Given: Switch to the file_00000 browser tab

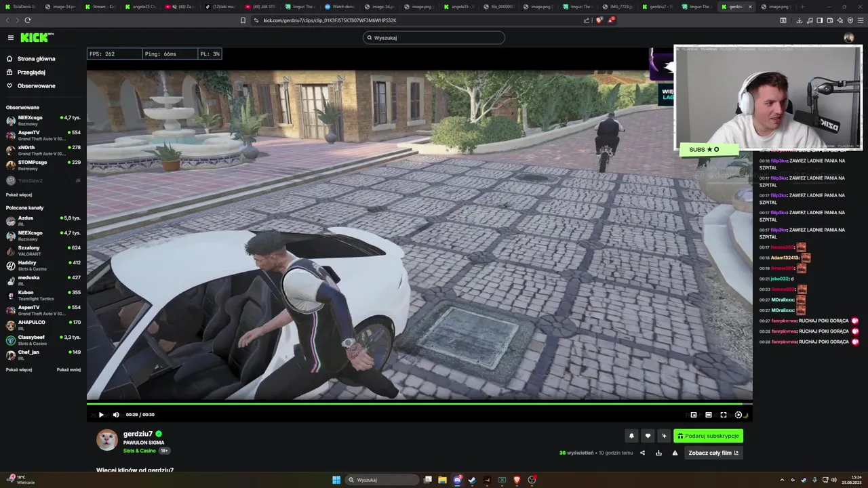Looking at the screenshot, I should coord(498,6).
